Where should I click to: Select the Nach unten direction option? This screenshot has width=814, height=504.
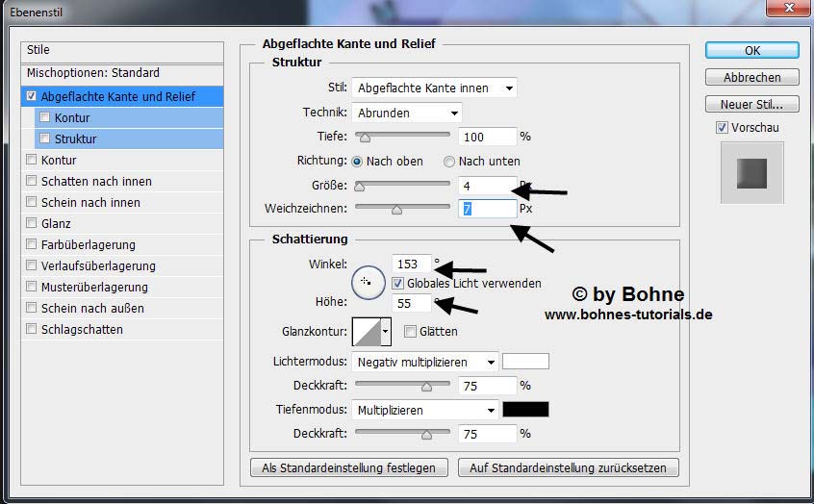(x=449, y=162)
